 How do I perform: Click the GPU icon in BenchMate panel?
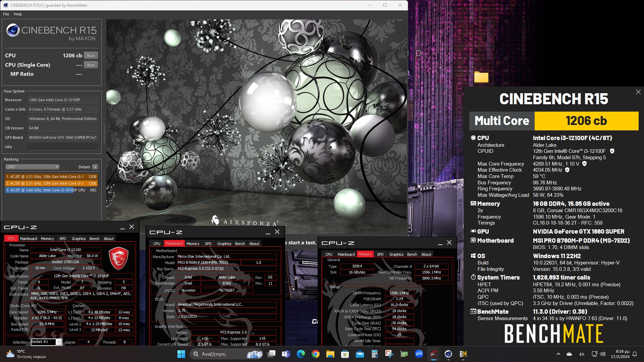[473, 231]
